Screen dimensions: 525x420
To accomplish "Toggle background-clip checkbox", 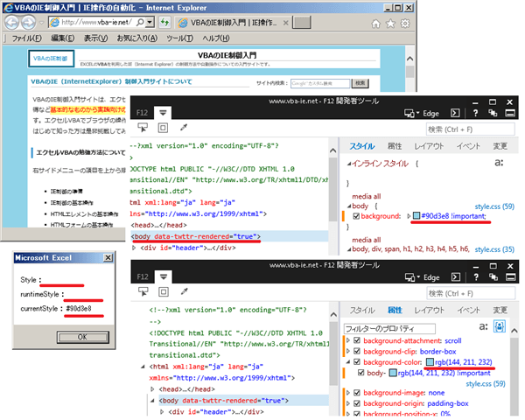I will [357, 352].
